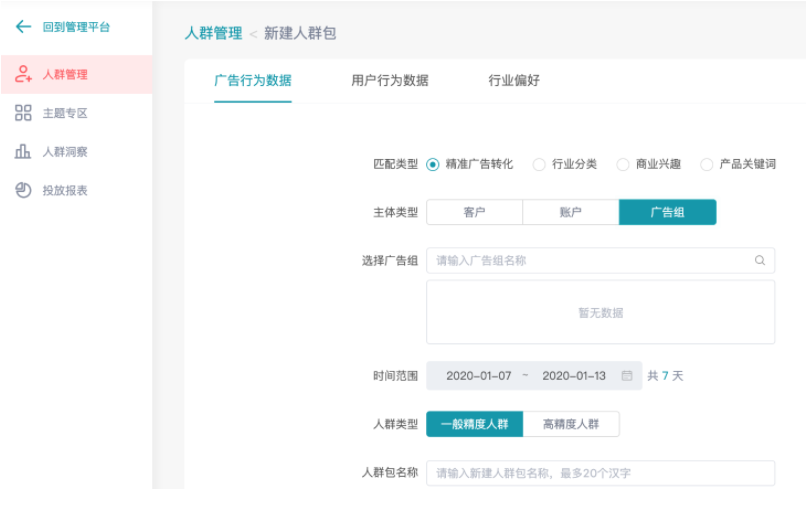This screenshot has height=515, width=808.
Task: Switch to 用户行为数据 tab
Action: [x=390, y=80]
